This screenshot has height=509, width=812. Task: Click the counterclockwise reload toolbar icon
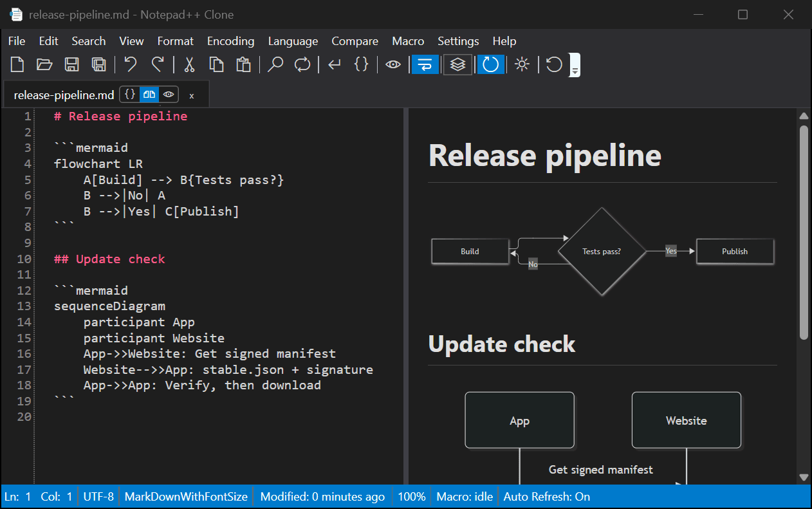554,64
